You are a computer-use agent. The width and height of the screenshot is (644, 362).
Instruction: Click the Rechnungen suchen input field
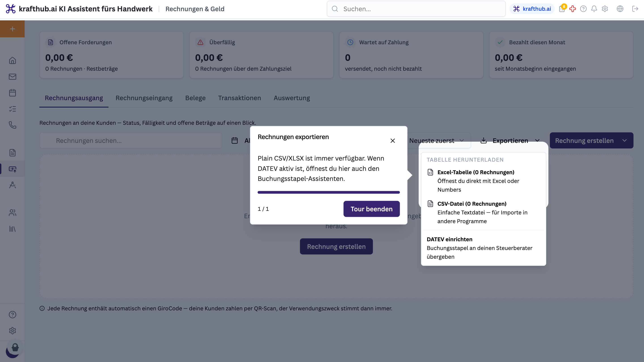131,141
